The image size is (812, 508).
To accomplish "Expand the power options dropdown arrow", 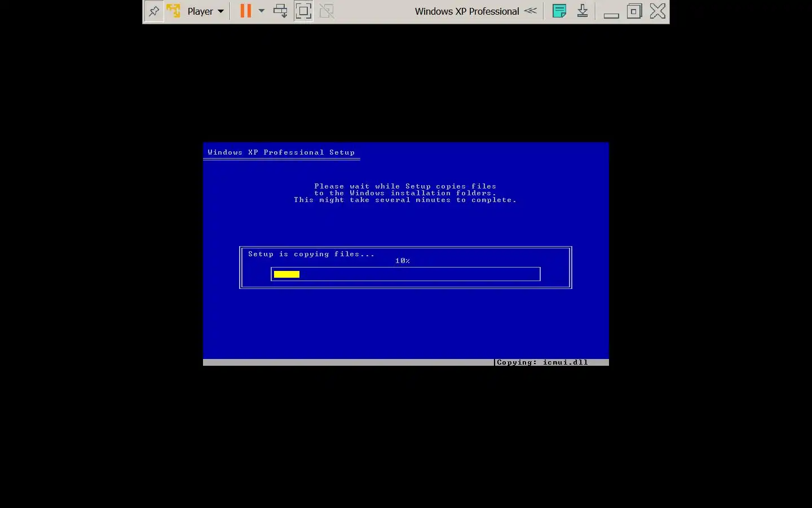I will pyautogui.click(x=262, y=11).
